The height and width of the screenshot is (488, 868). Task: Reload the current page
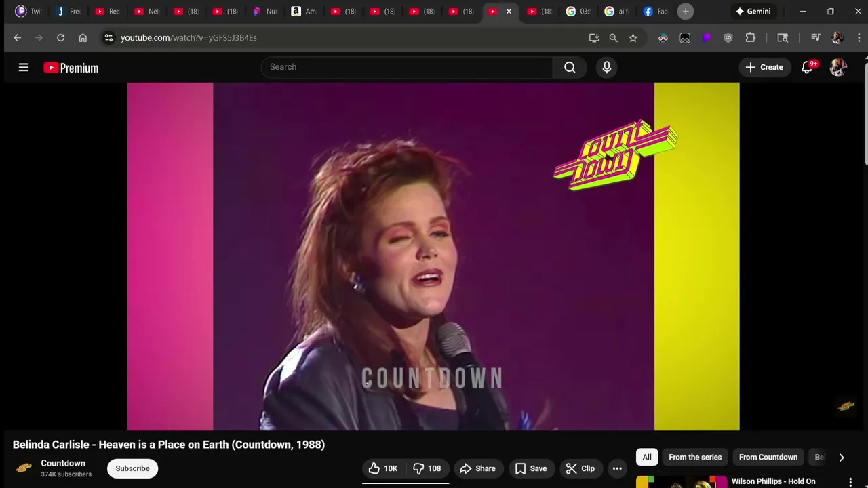tap(60, 38)
